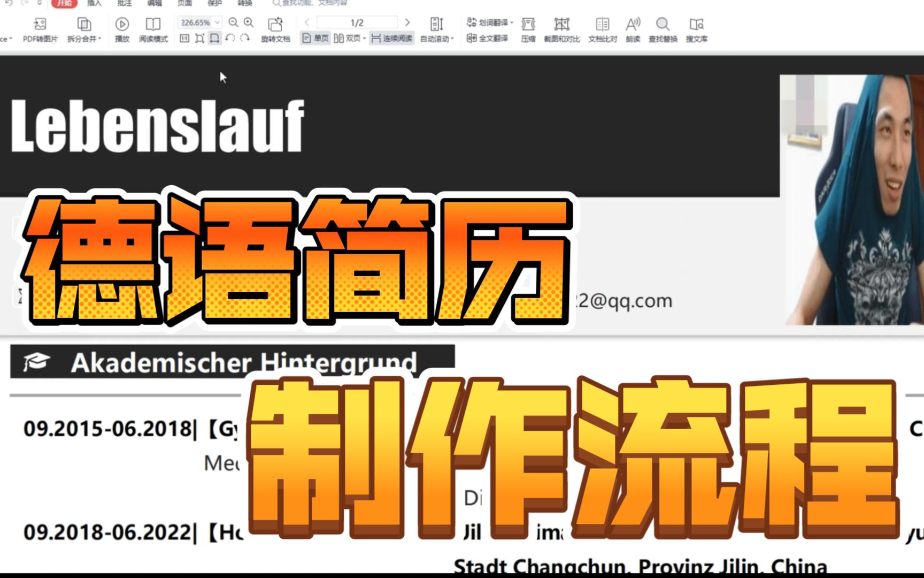Open the 插入 ribbon tab
Viewport: 924px width, 578px height.
[94, 3]
